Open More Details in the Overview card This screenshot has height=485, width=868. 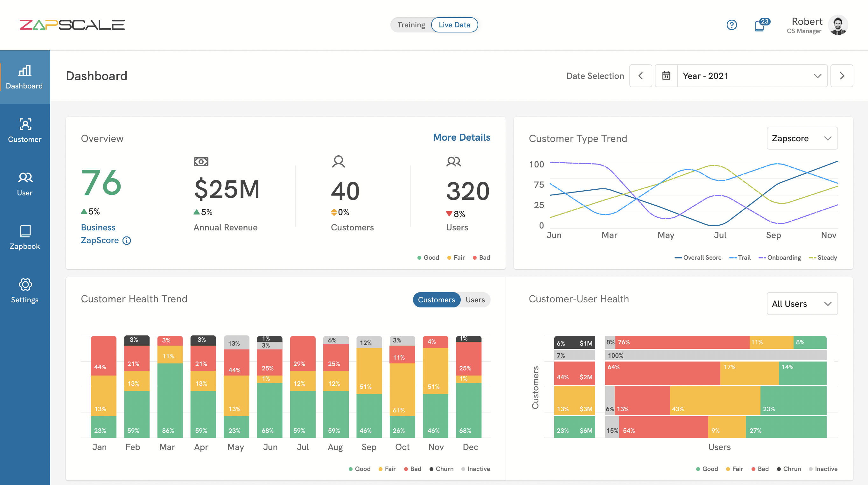(x=461, y=137)
